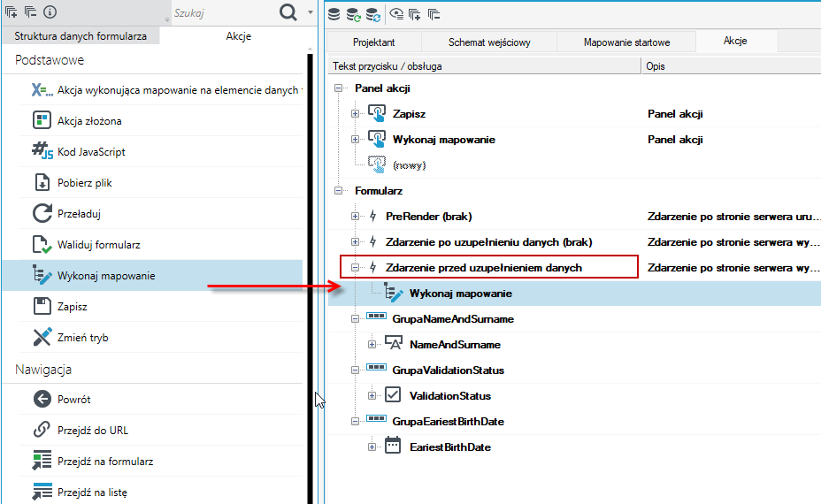Click the Szukaj search field
This screenshot has width=821, height=504.
[224, 12]
